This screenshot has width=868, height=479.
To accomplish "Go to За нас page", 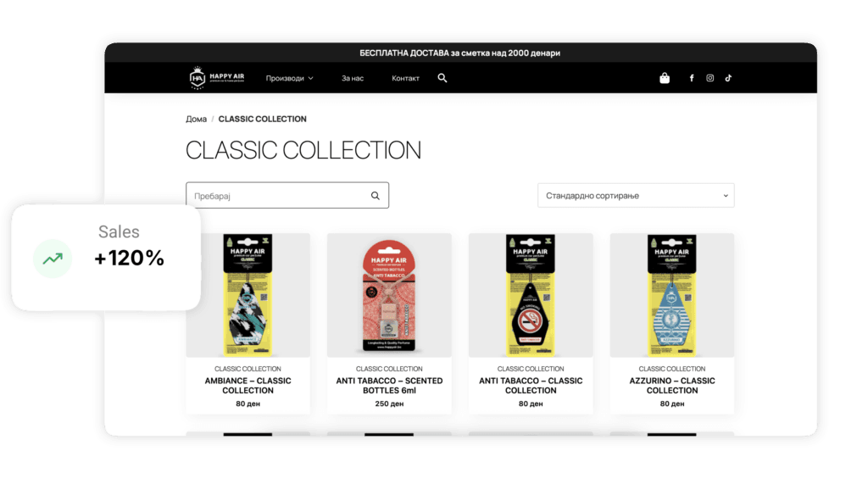I will pyautogui.click(x=353, y=78).
